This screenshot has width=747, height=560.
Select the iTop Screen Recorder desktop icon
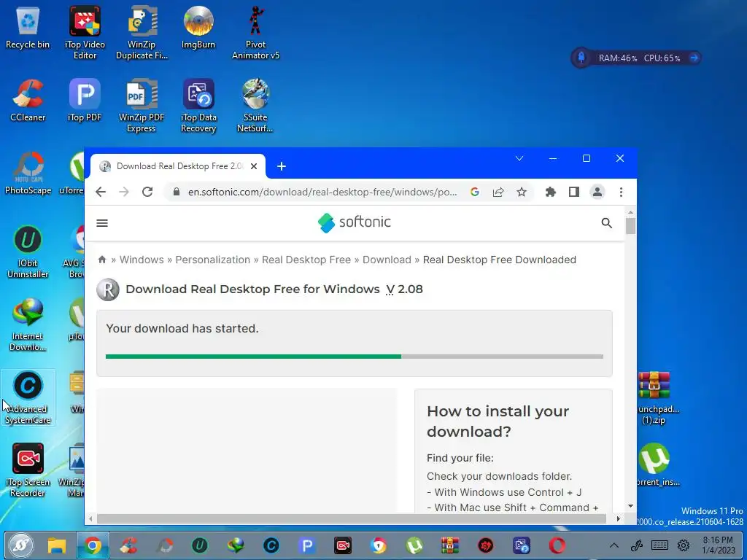(x=28, y=470)
